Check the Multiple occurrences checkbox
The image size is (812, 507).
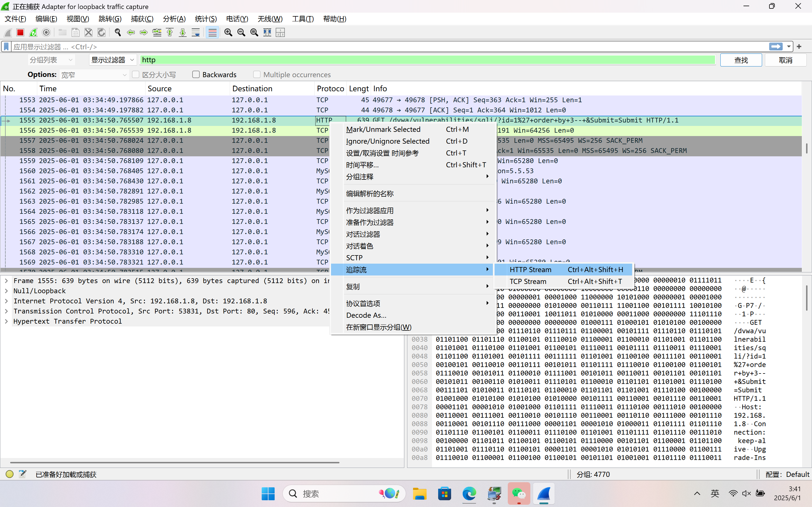257,74
